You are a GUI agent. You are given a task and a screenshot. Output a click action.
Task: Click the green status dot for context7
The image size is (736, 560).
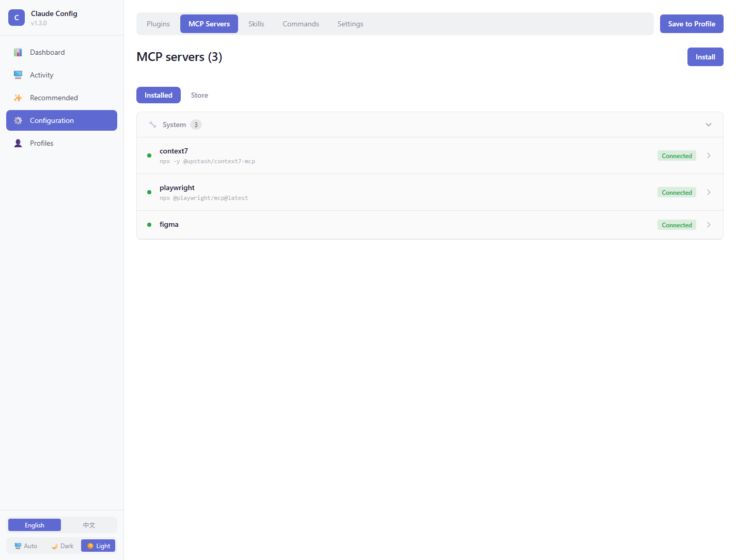pyautogui.click(x=149, y=155)
